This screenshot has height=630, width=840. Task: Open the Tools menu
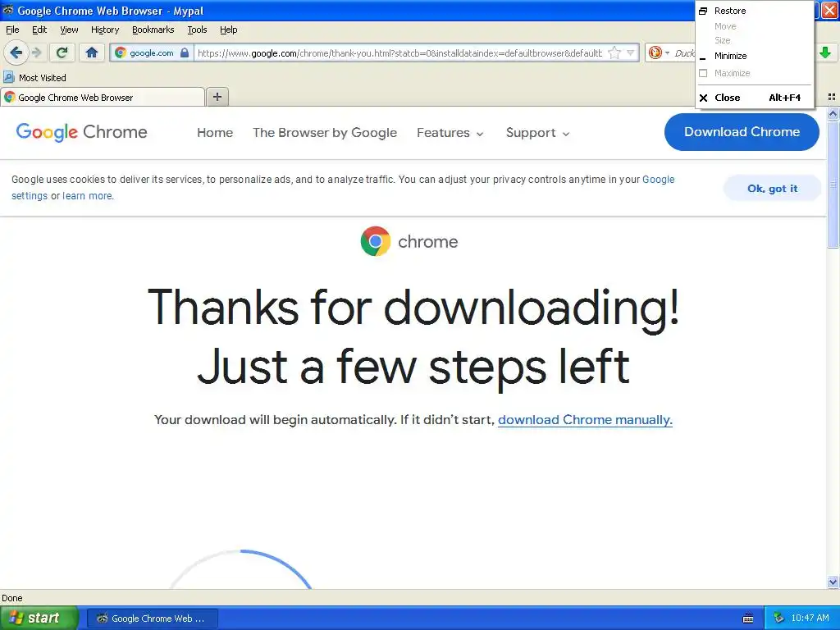(197, 30)
